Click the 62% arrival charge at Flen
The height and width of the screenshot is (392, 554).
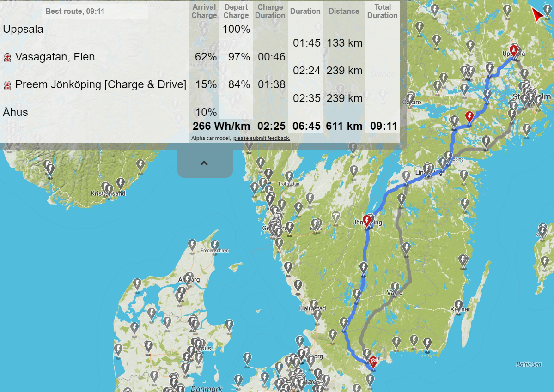point(206,57)
